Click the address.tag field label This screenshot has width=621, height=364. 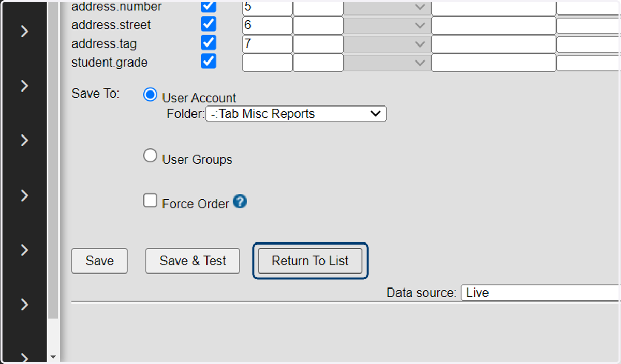point(104,43)
